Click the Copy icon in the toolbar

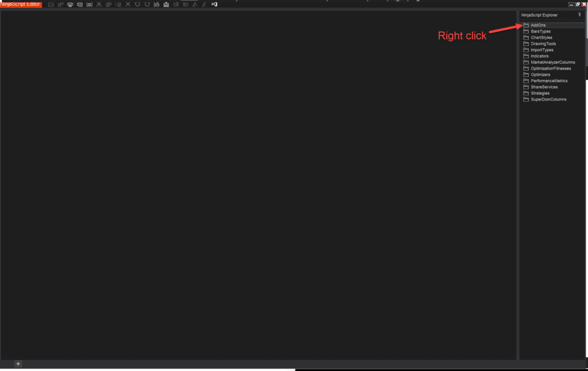[x=109, y=5]
